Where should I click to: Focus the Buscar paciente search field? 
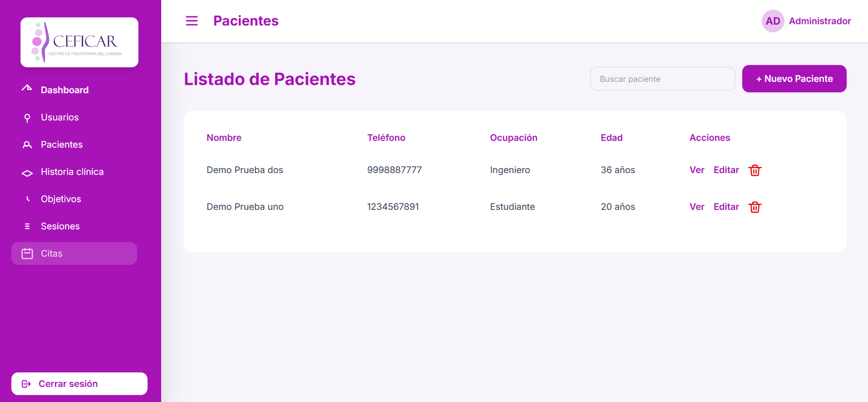click(662, 79)
